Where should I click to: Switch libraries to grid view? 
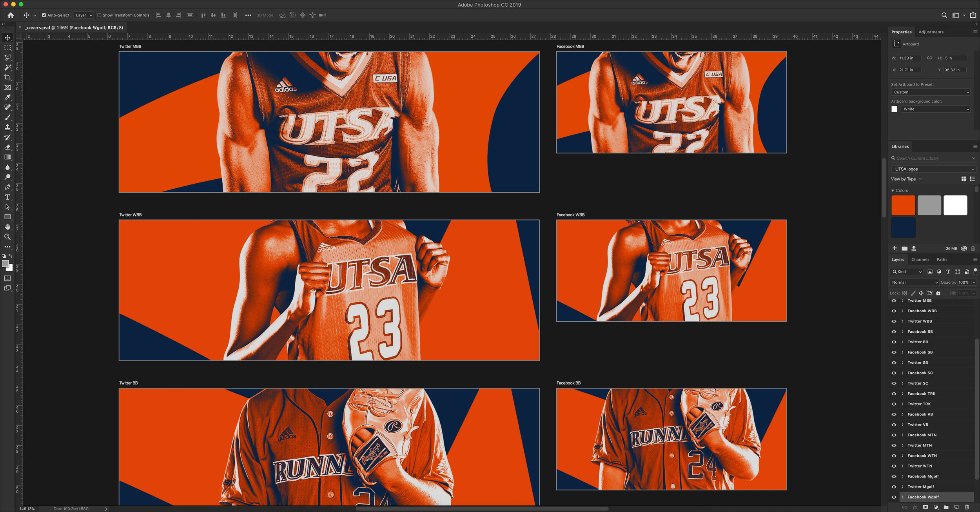click(x=964, y=179)
